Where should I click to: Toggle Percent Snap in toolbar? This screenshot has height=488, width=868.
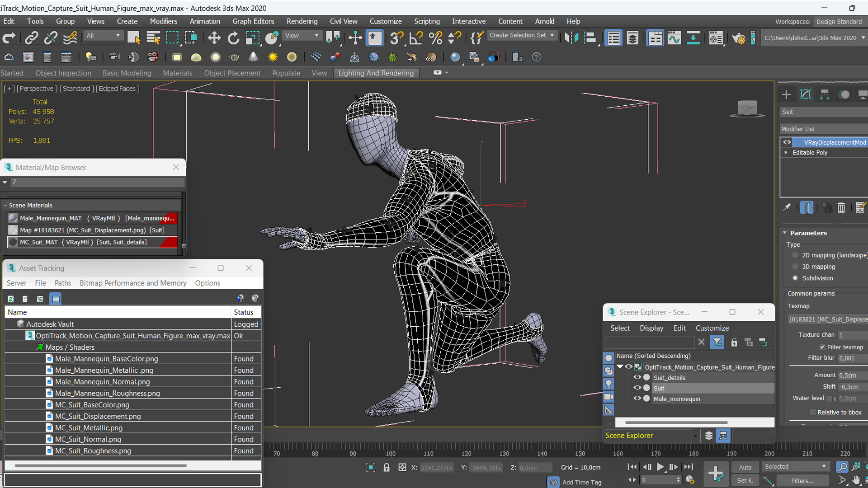[435, 38]
